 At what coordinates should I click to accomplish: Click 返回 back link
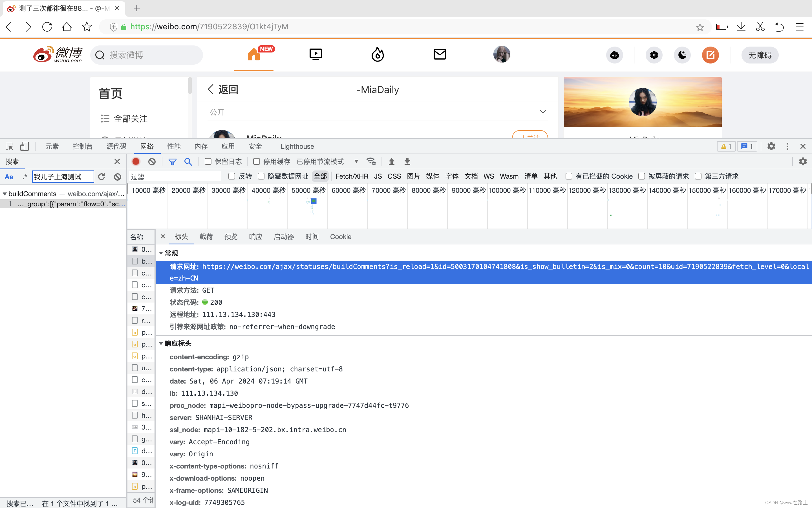[x=223, y=89]
